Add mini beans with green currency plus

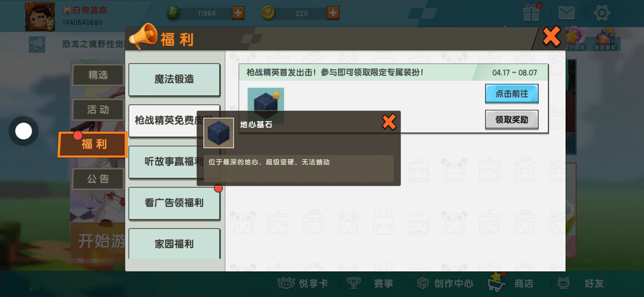[238, 13]
